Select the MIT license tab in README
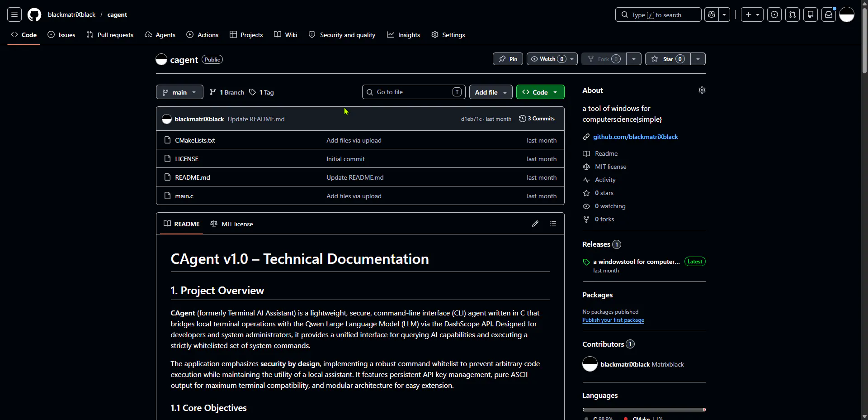This screenshot has height=420, width=868. click(x=232, y=224)
